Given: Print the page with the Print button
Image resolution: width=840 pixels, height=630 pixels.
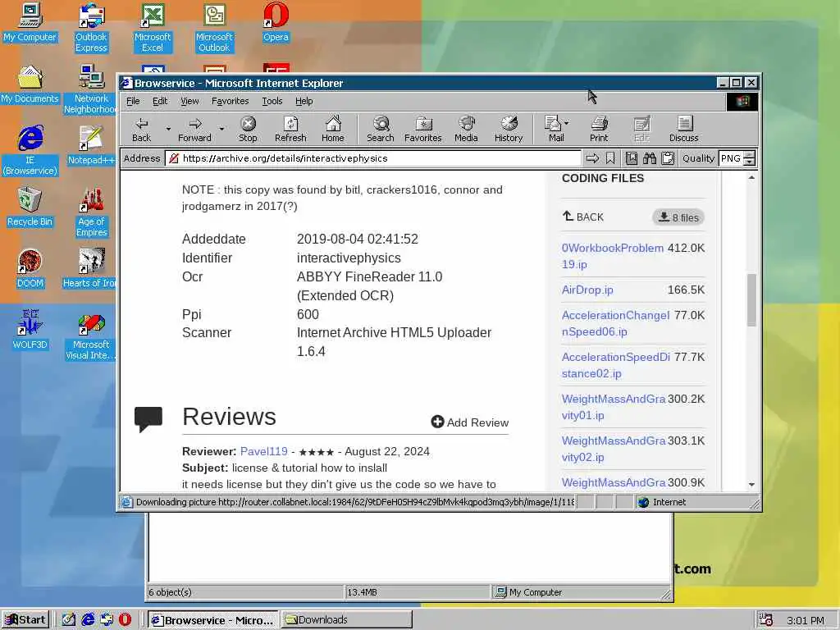Looking at the screenshot, I should coord(599,130).
